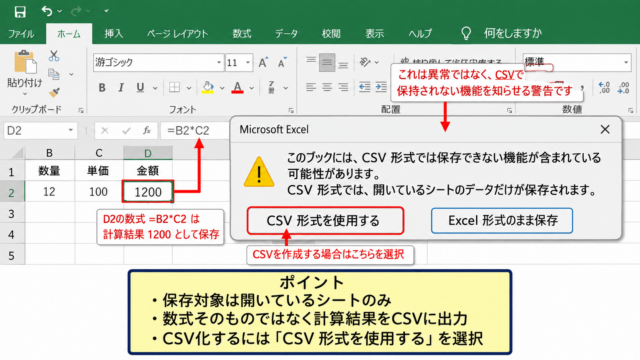
Task: Click the increase decimal places icon
Action: click(x=604, y=87)
